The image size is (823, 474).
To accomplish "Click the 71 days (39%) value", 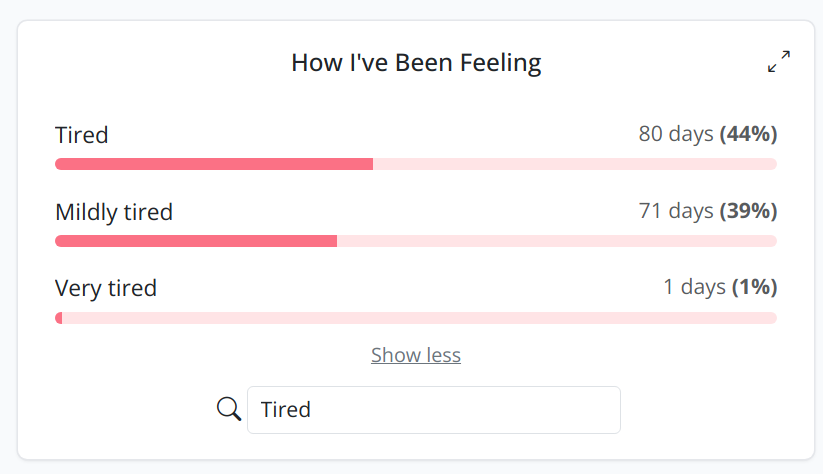I will (x=708, y=211).
